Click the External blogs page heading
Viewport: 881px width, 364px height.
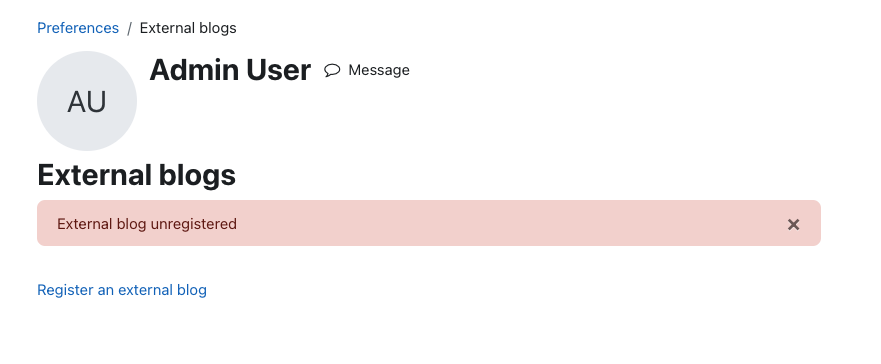137,175
